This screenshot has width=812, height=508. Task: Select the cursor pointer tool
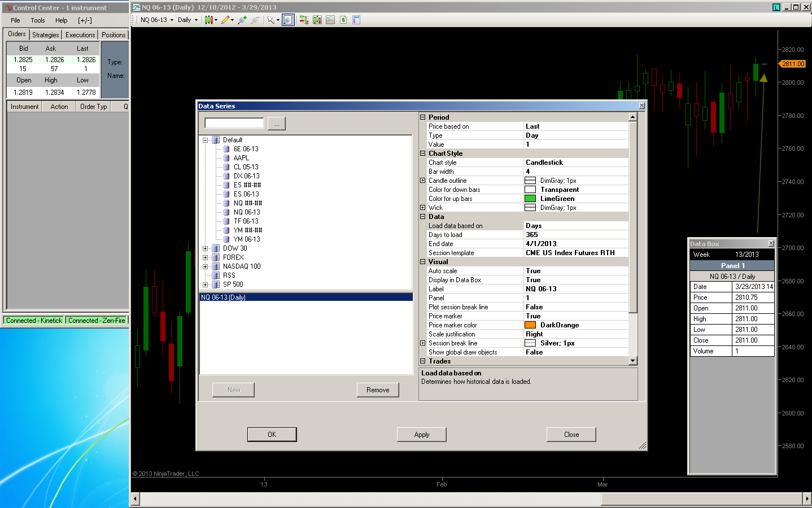pos(271,20)
